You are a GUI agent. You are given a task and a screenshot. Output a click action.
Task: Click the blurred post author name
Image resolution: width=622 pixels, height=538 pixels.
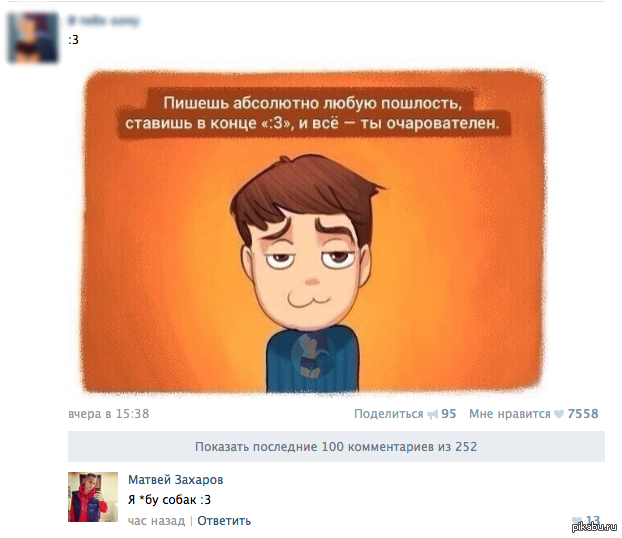[104, 20]
